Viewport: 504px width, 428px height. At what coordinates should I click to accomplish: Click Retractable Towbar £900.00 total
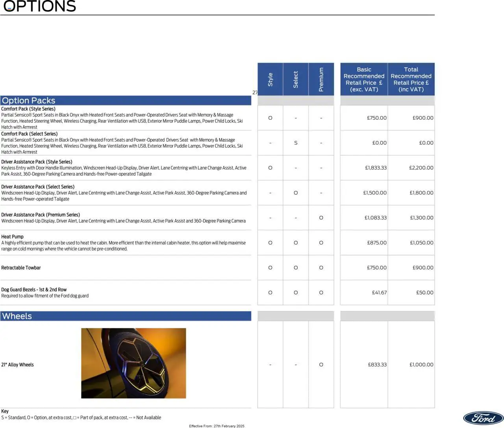tap(423, 268)
